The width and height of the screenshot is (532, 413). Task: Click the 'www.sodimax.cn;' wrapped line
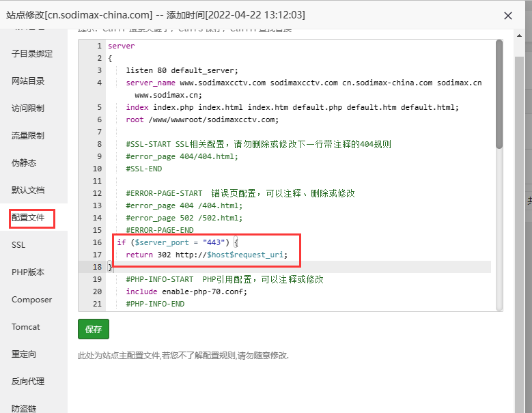168,95
